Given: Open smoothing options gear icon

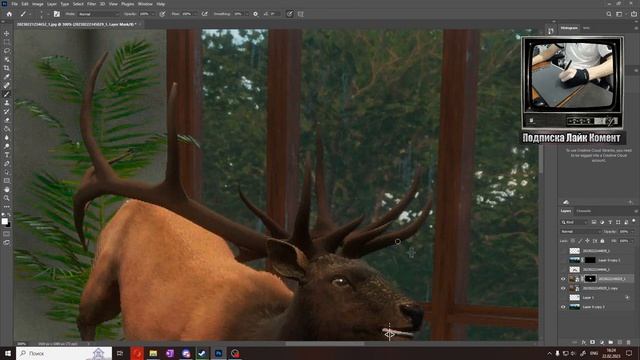Looking at the screenshot, I should pos(256,14).
